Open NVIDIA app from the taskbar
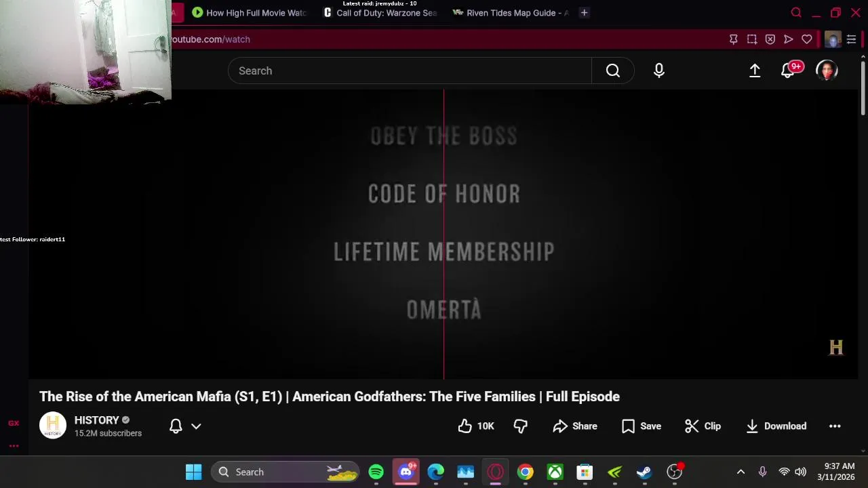Viewport: 868px width, 488px height. point(615,472)
